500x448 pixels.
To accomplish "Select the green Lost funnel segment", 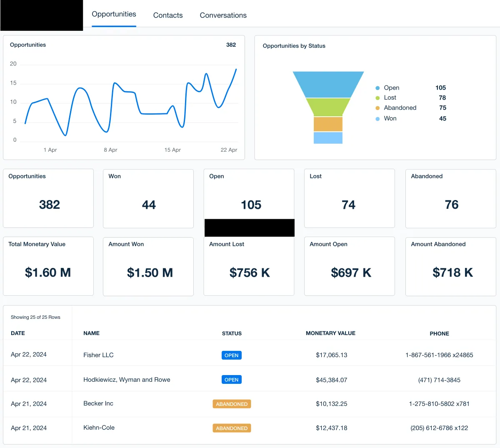I will point(328,107).
